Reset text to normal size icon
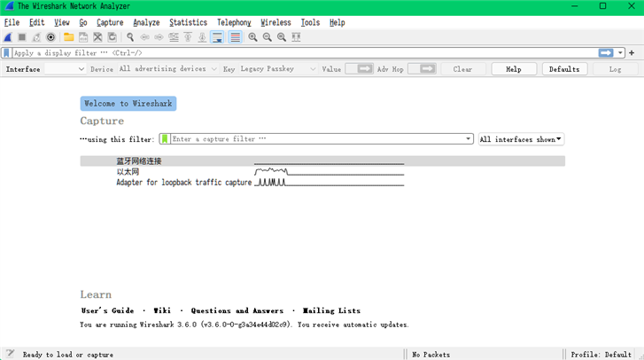 click(x=282, y=37)
